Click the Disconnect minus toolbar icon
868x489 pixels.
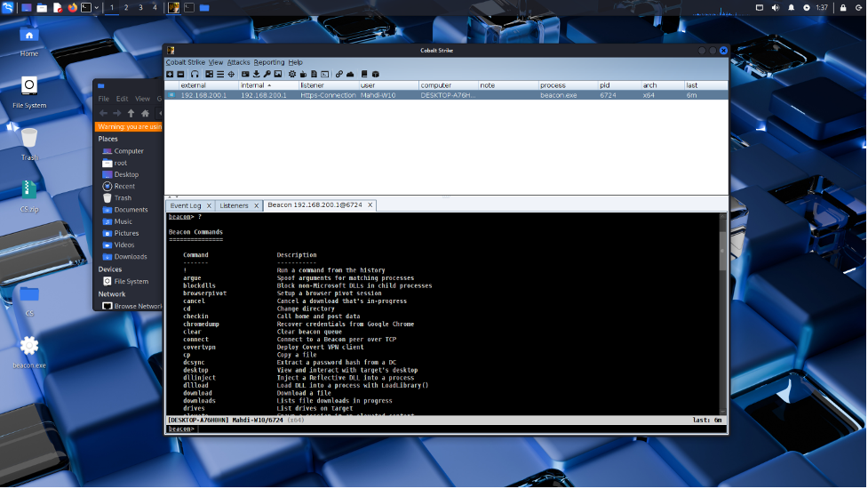(x=180, y=74)
